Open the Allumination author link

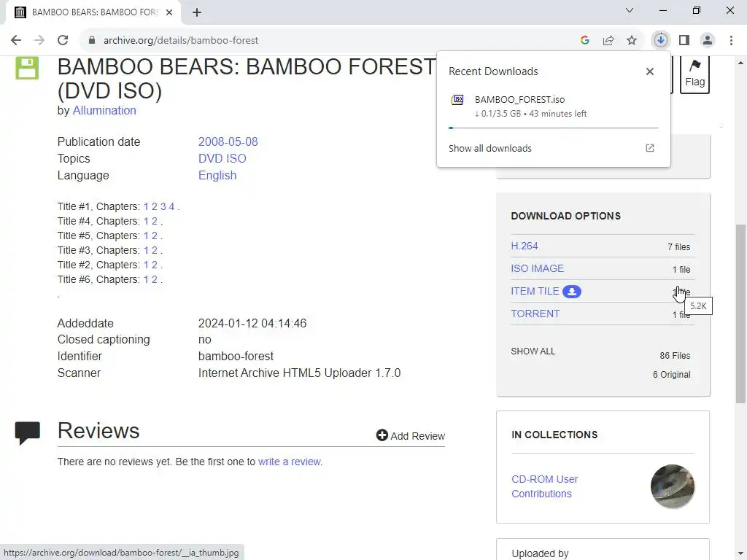pos(104,111)
